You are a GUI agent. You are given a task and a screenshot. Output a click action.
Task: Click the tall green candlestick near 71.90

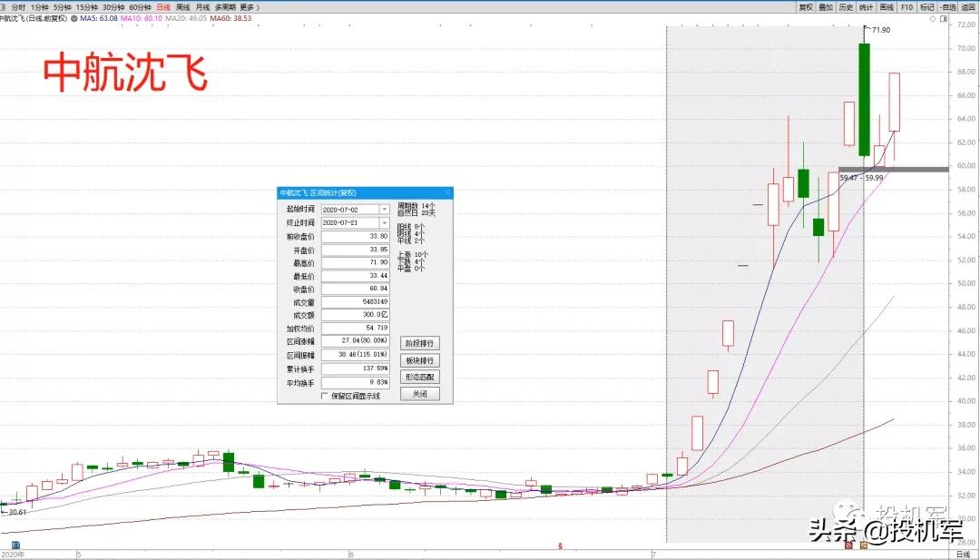865,99
